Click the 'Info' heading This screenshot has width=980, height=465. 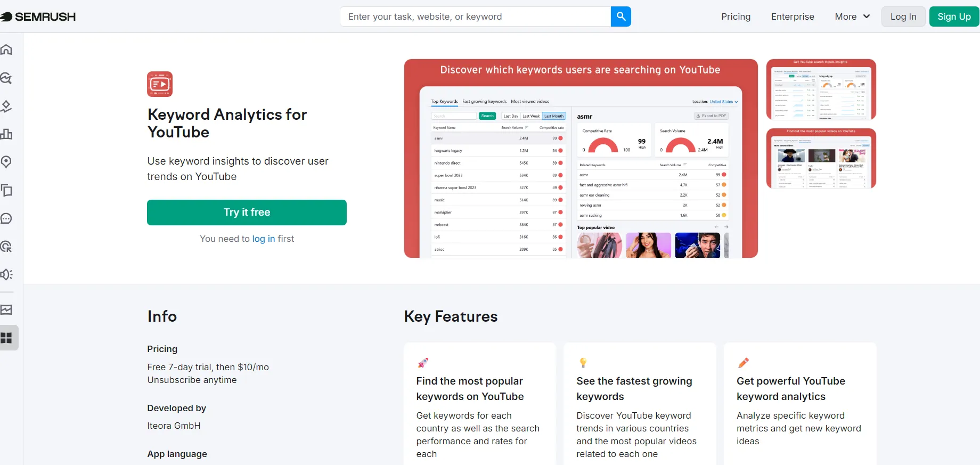click(162, 316)
